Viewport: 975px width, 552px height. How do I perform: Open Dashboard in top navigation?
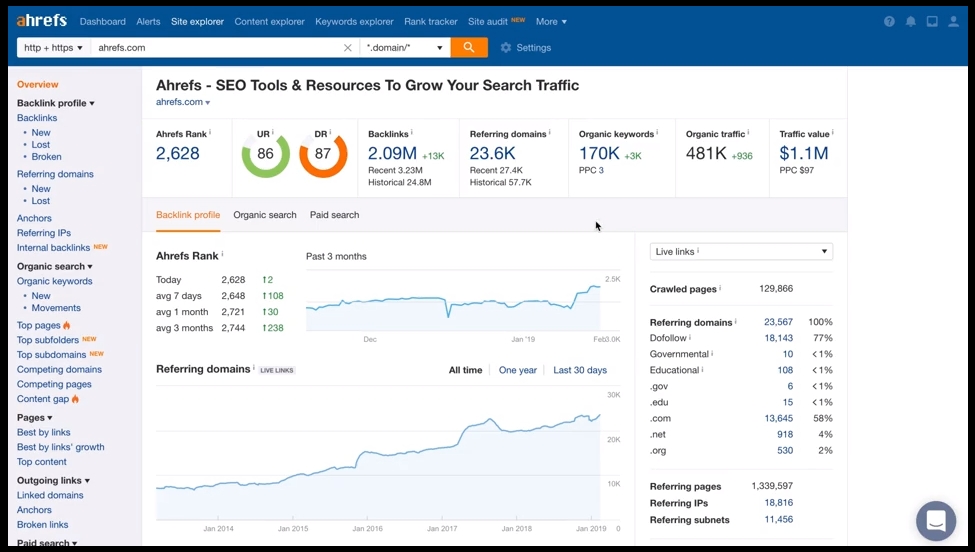[x=103, y=22]
